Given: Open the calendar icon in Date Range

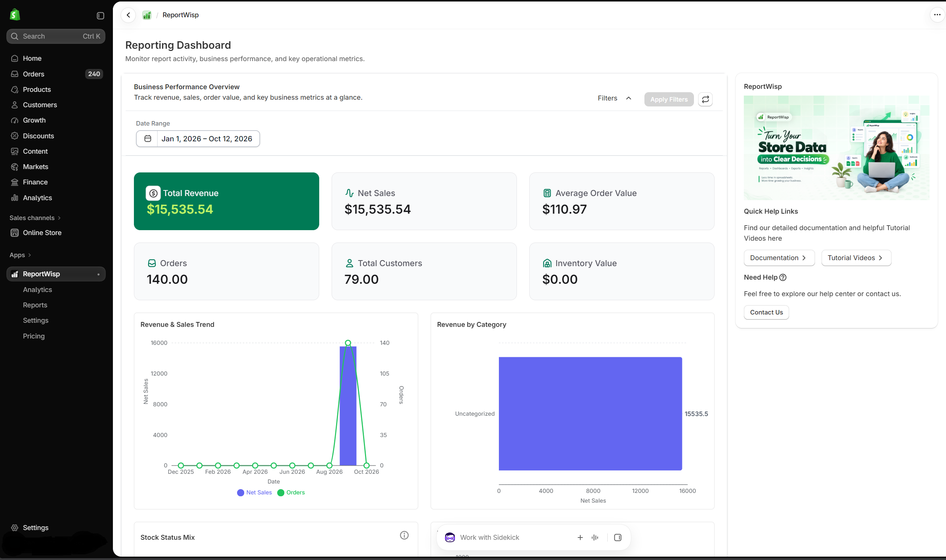Looking at the screenshot, I should (x=147, y=138).
